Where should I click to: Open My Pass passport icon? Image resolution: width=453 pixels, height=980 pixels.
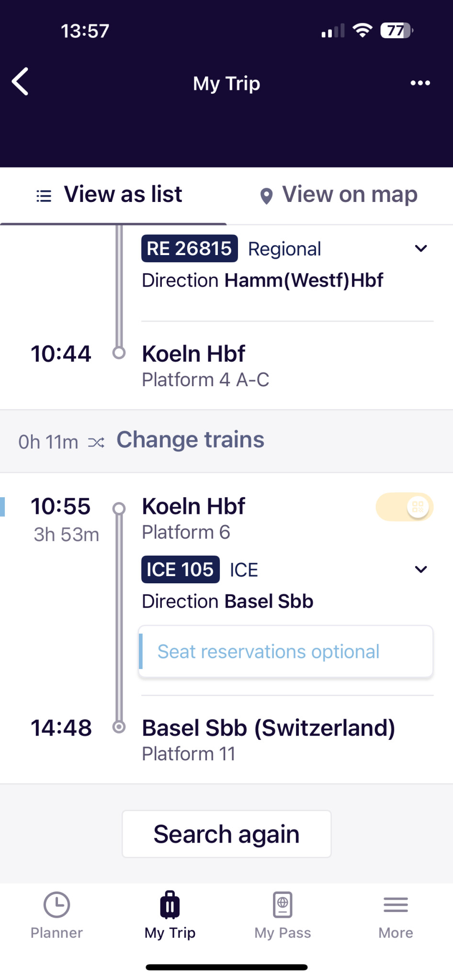coord(283,905)
